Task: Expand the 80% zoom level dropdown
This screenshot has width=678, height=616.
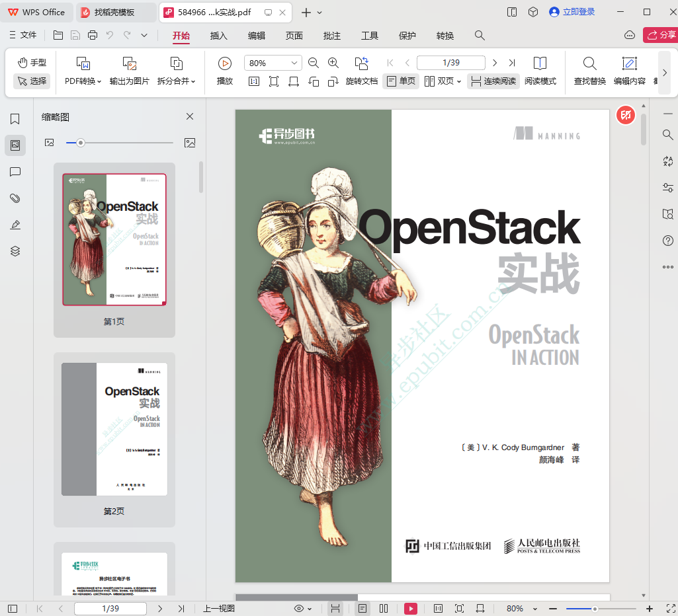Action: 294,63
